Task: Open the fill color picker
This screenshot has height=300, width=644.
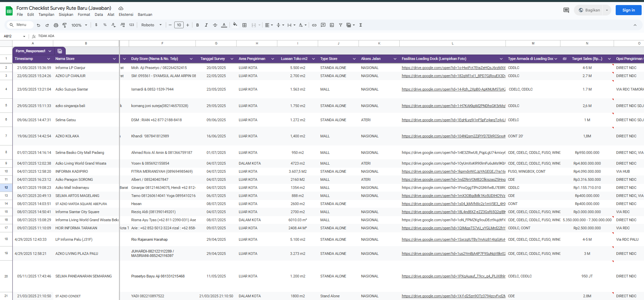Action: (235, 25)
